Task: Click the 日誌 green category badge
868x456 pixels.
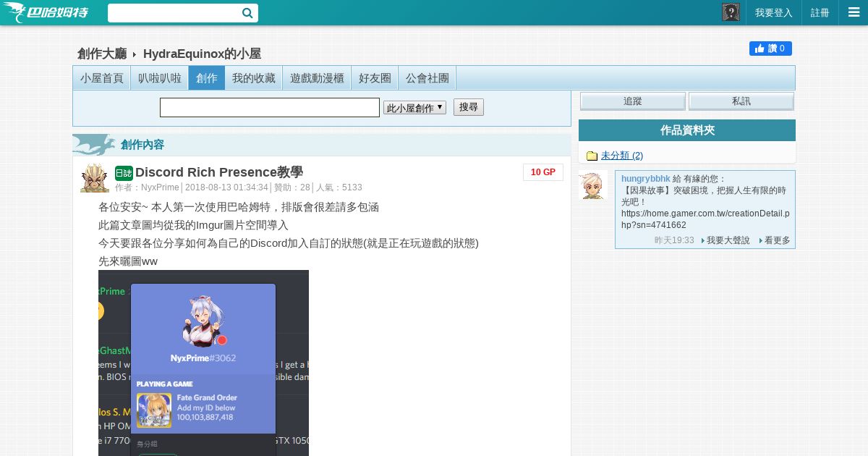Action: (124, 173)
